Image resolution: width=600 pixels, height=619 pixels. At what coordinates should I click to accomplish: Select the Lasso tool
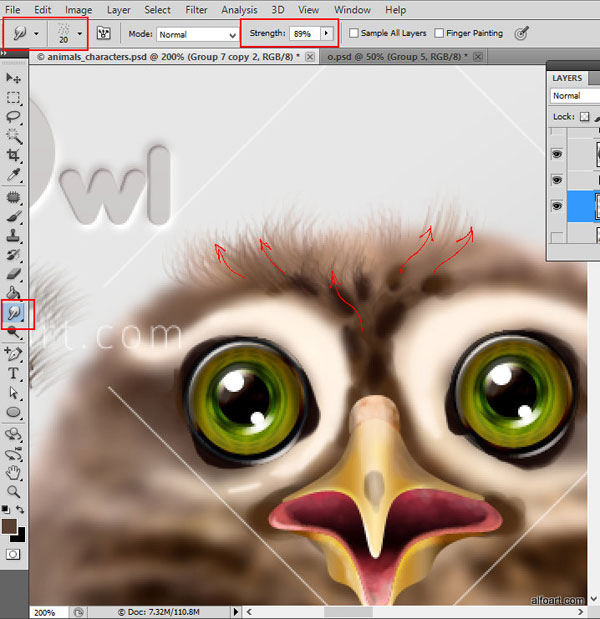(13, 117)
